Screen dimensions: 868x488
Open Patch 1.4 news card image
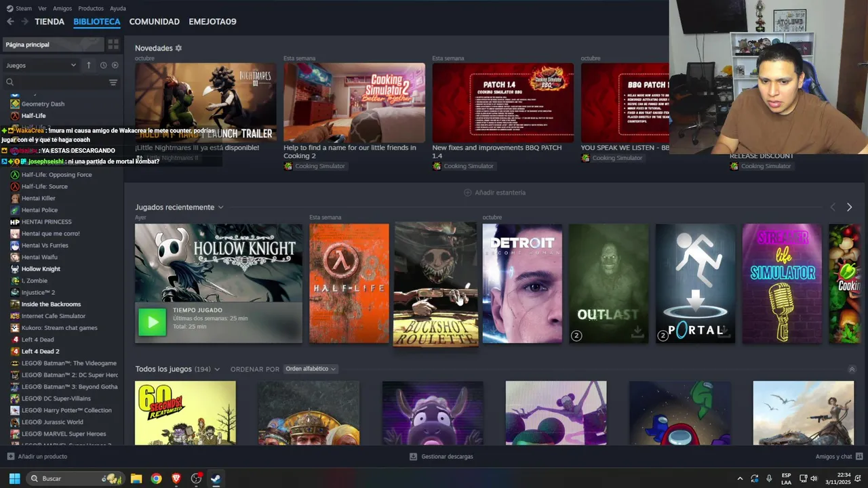tap(503, 103)
